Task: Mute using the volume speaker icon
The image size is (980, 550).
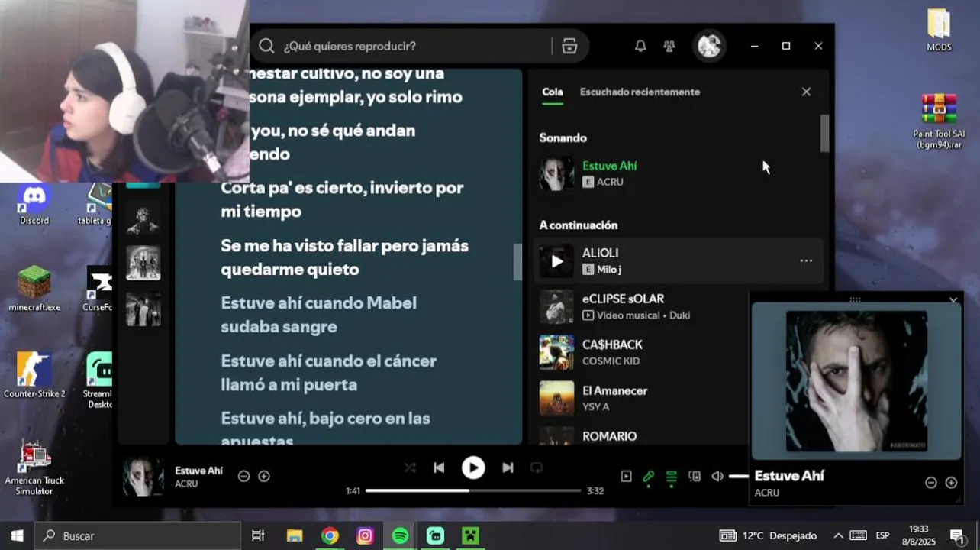Action: point(717,476)
